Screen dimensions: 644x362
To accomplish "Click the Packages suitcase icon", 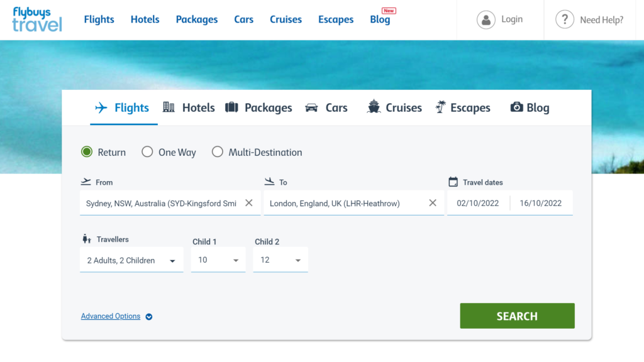I will (x=233, y=107).
